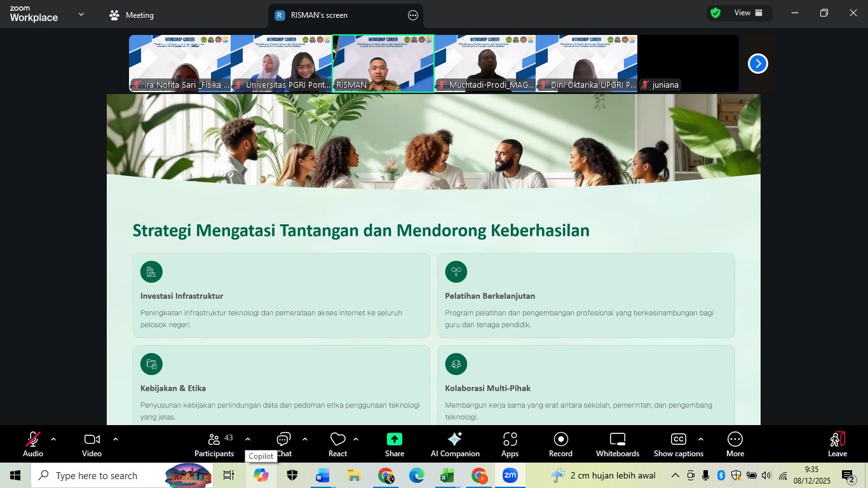Image resolution: width=868 pixels, height=488 pixels.
Task: Open the Apps panel
Action: (510, 444)
